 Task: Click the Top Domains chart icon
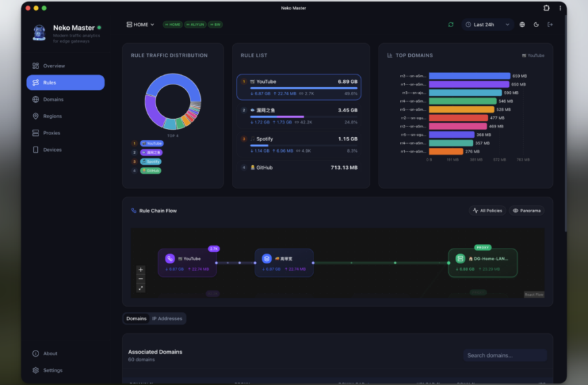click(x=389, y=55)
